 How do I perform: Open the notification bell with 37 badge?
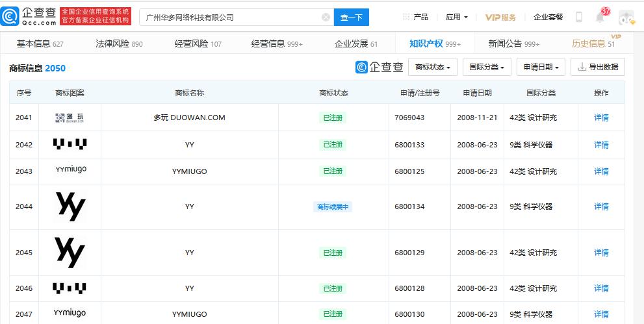point(599,18)
